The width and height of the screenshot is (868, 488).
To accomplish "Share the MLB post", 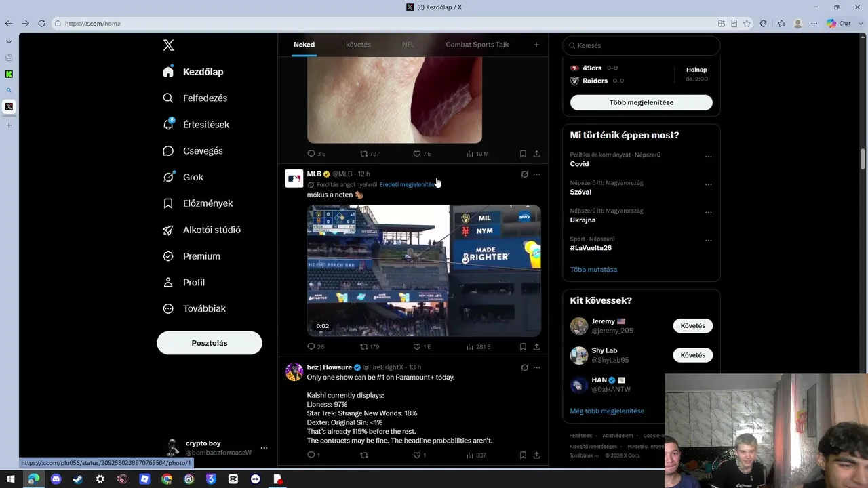I will [536, 346].
